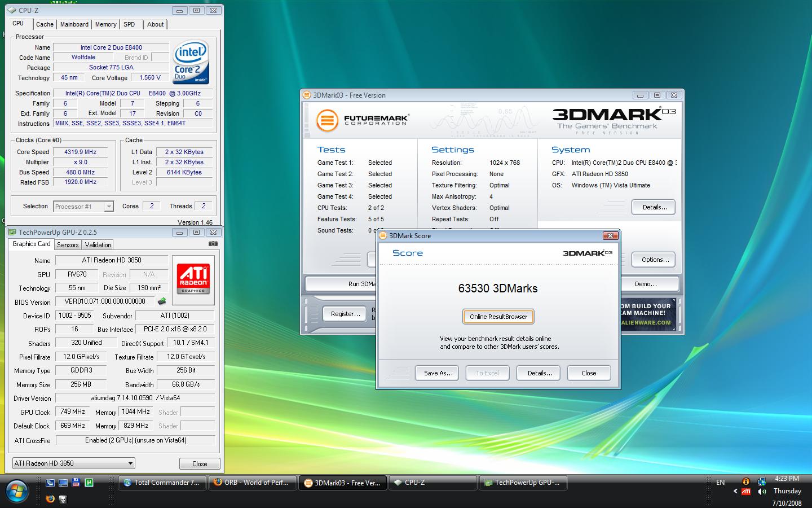Click the Rated FSB value 1920.0 MHz
The width and height of the screenshot is (812, 508).
pos(80,182)
